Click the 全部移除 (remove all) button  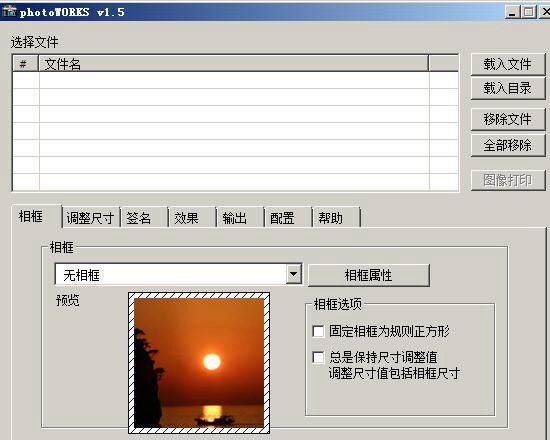pos(508,145)
